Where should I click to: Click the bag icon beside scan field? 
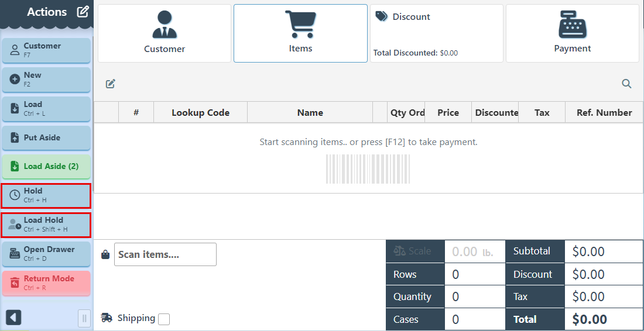point(105,254)
